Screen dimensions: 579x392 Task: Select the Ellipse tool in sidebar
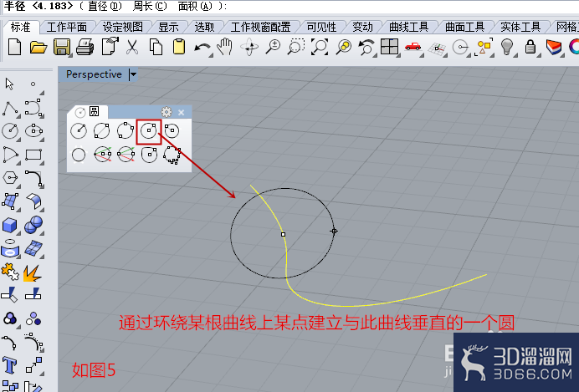[33, 131]
